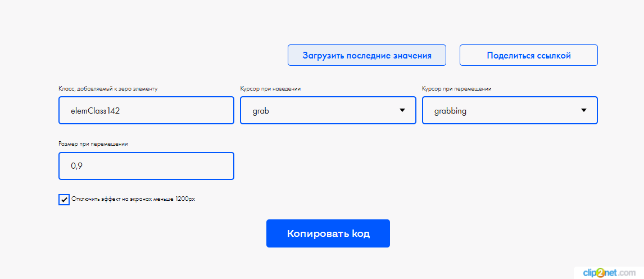Expand the arrow of the 'grabbing' cursor dropdown
This screenshot has height=279, width=644.
(584, 110)
